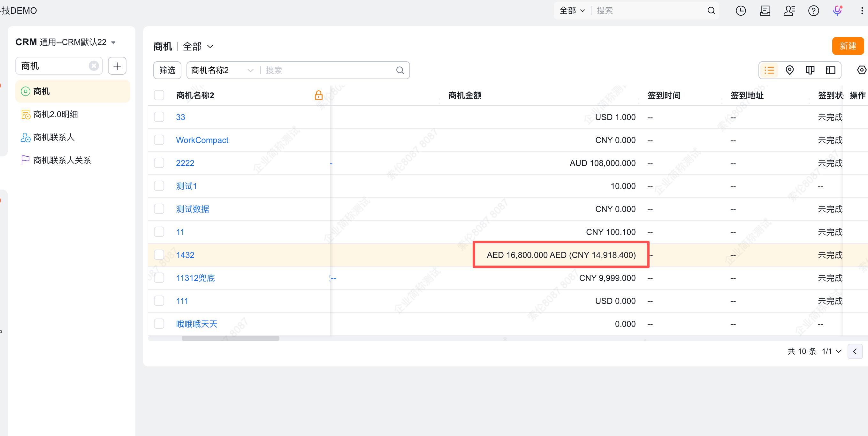The height and width of the screenshot is (436, 868).
Task: Check the row for 111
Action: [159, 301]
